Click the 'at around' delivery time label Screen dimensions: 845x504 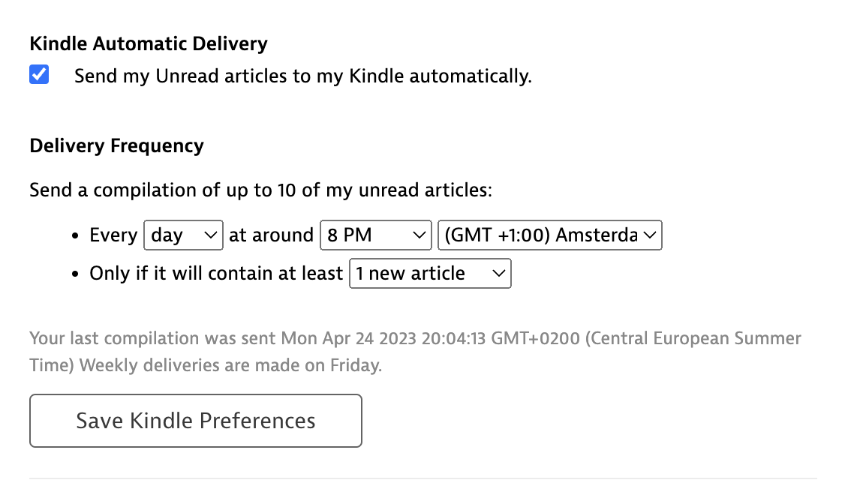tap(271, 235)
